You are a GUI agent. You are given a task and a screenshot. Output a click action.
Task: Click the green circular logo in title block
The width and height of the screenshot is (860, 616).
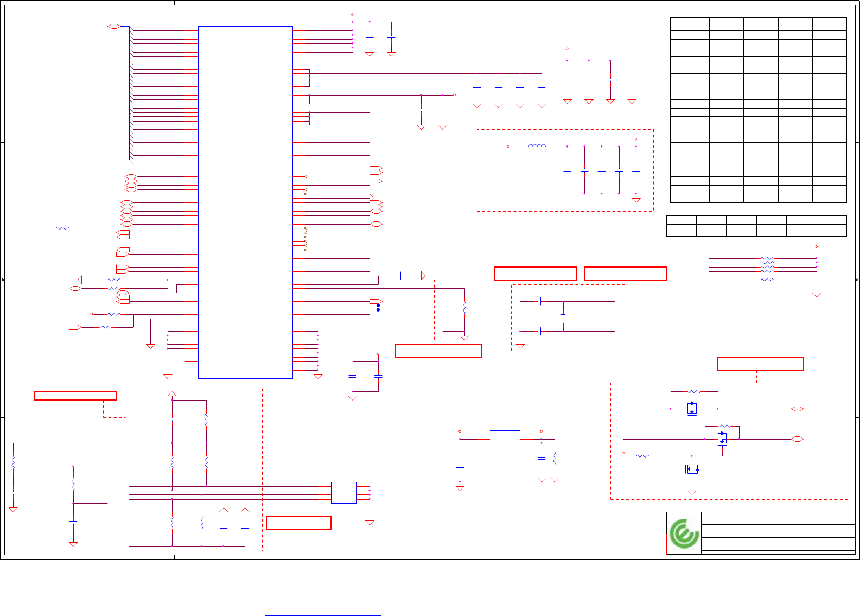pos(684,534)
